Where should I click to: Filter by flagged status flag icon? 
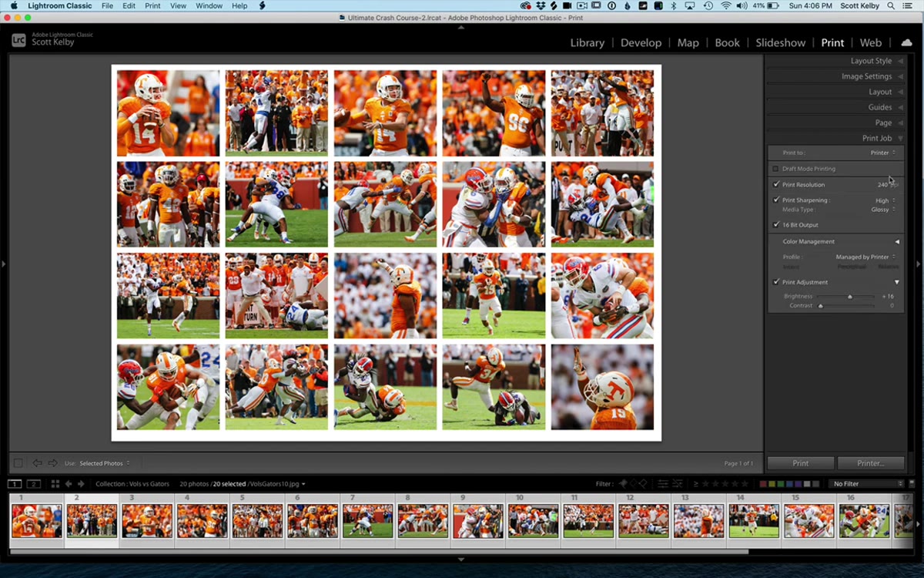pyautogui.click(x=622, y=484)
